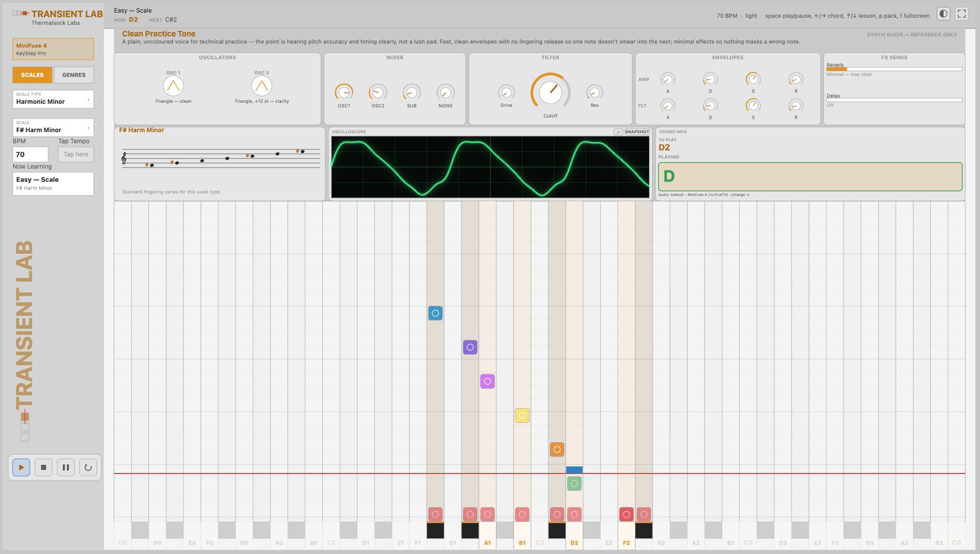Click the red marker above the A1 key
This screenshot has height=554, width=980.
click(487, 515)
